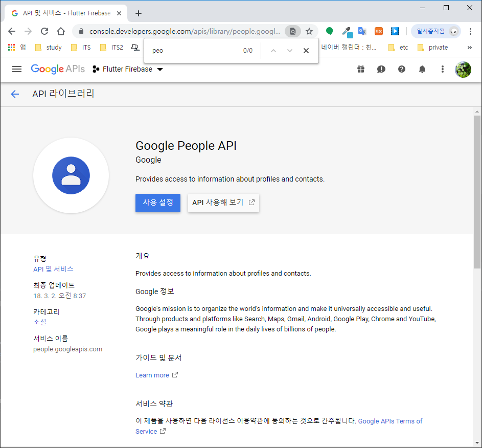Expand the Flutter Firebase project selector

[128, 69]
